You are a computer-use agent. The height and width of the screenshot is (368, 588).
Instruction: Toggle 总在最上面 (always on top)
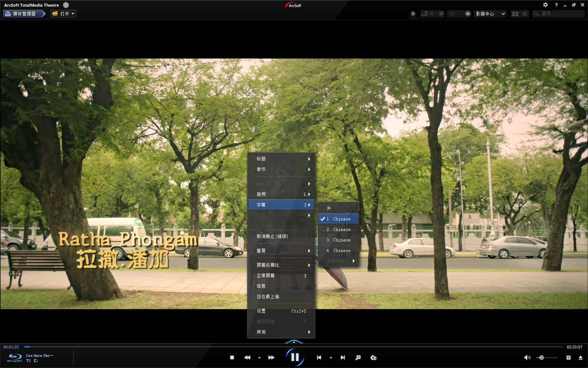click(281, 297)
